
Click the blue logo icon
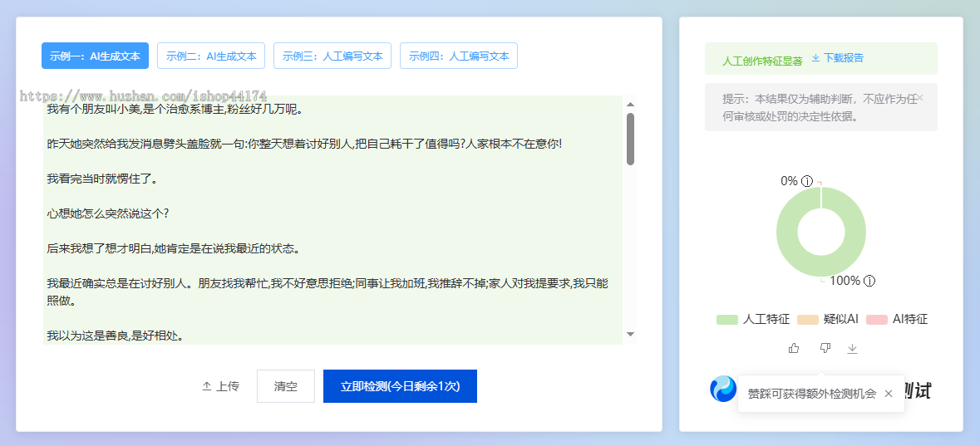click(x=723, y=390)
